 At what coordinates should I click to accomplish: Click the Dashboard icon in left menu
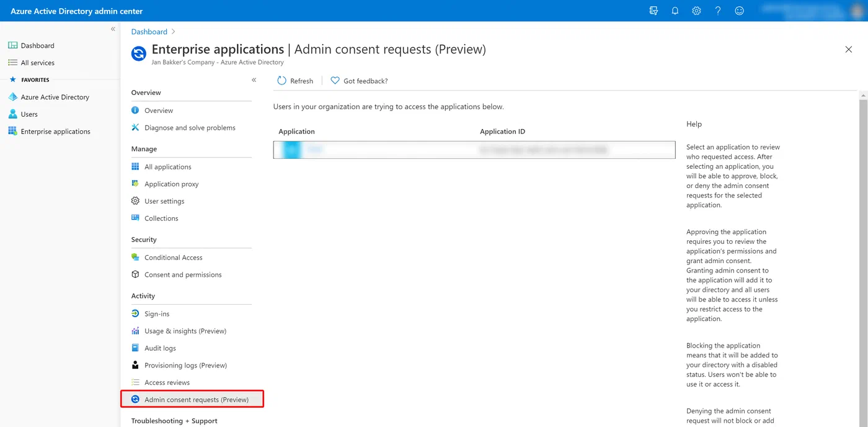click(12, 45)
